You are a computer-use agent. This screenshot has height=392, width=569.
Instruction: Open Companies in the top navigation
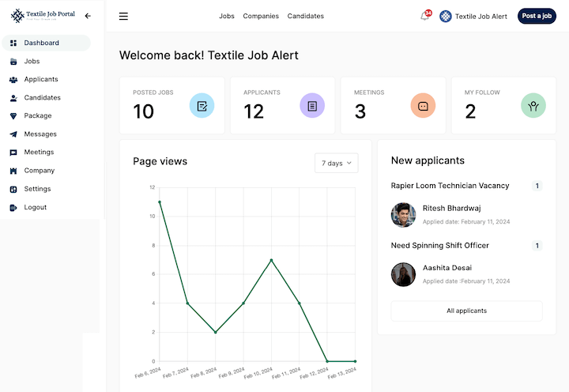pyautogui.click(x=261, y=16)
